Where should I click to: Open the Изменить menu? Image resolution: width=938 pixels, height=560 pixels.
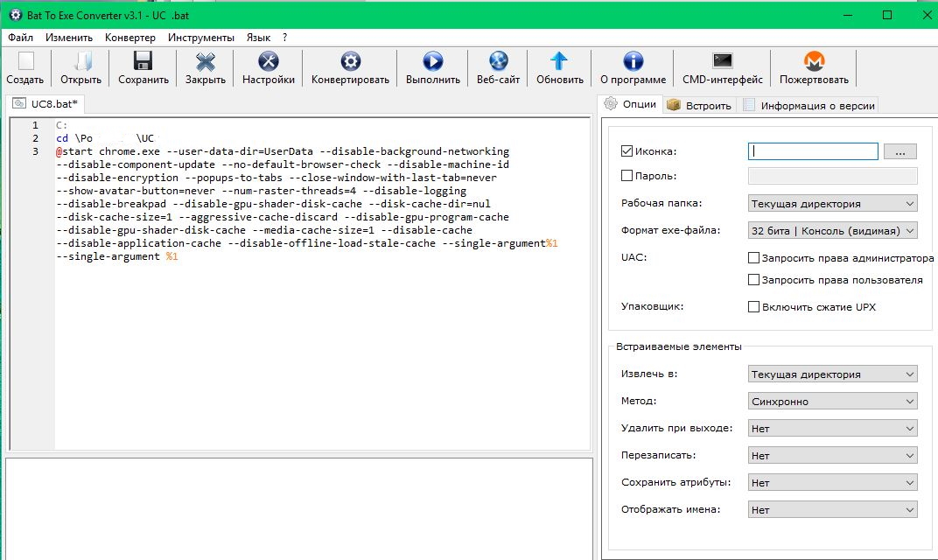[x=69, y=37]
